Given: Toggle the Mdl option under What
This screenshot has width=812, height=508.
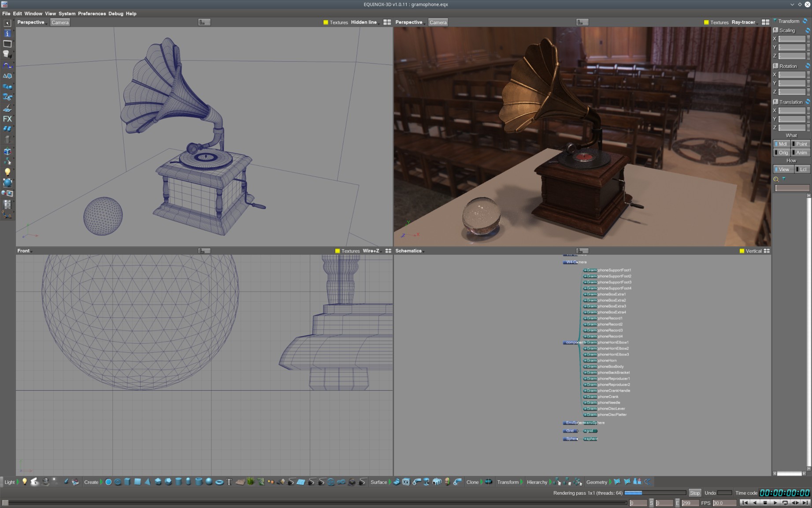Looking at the screenshot, I should coord(781,144).
